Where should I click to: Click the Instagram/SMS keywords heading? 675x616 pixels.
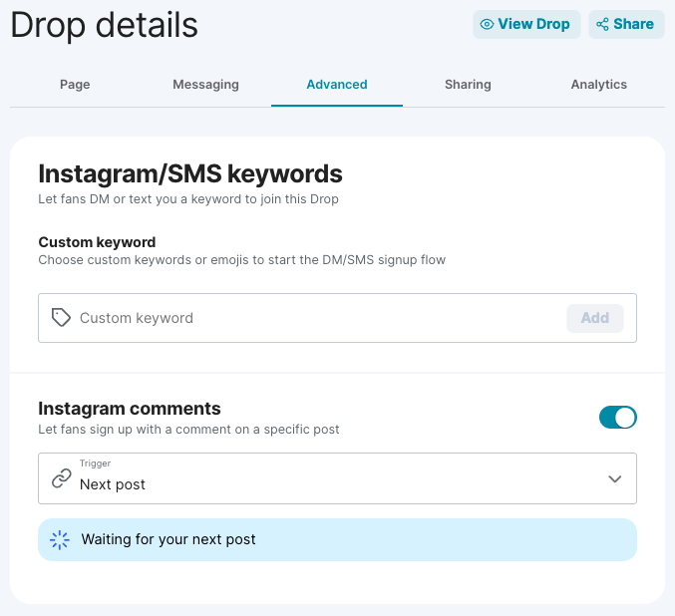[190, 174]
